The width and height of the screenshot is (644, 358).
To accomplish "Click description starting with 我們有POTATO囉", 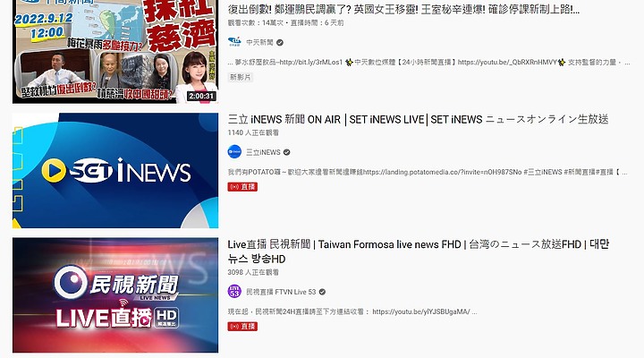I will [428, 172].
